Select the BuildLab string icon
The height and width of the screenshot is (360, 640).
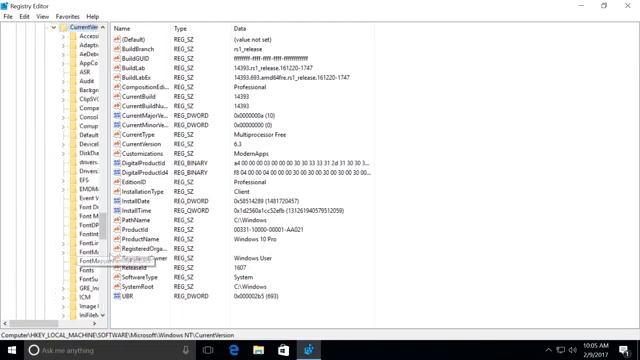(x=117, y=68)
